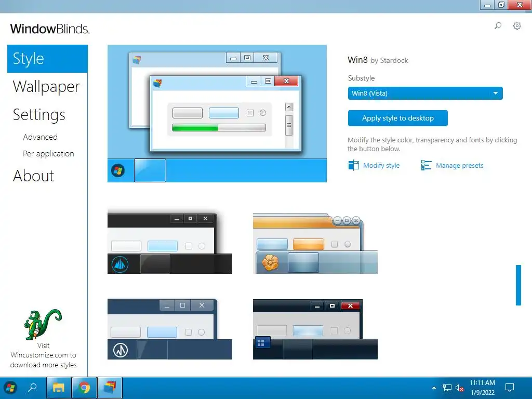The image size is (532, 399).
Task: Select the Style tab
Action: click(47, 59)
